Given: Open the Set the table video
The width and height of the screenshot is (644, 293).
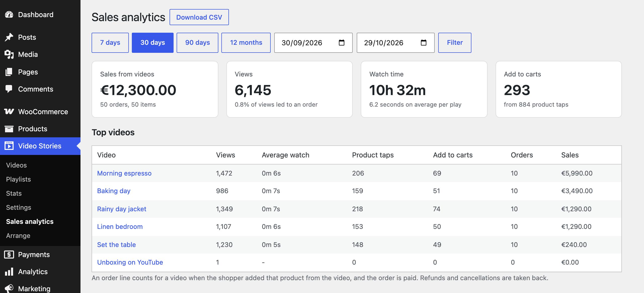Looking at the screenshot, I should point(116,245).
